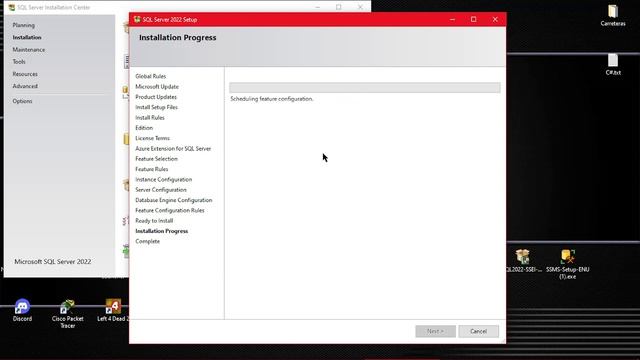The height and width of the screenshot is (360, 640).
Task: Click SQL Server Installation Center title icon
Action: (12, 7)
